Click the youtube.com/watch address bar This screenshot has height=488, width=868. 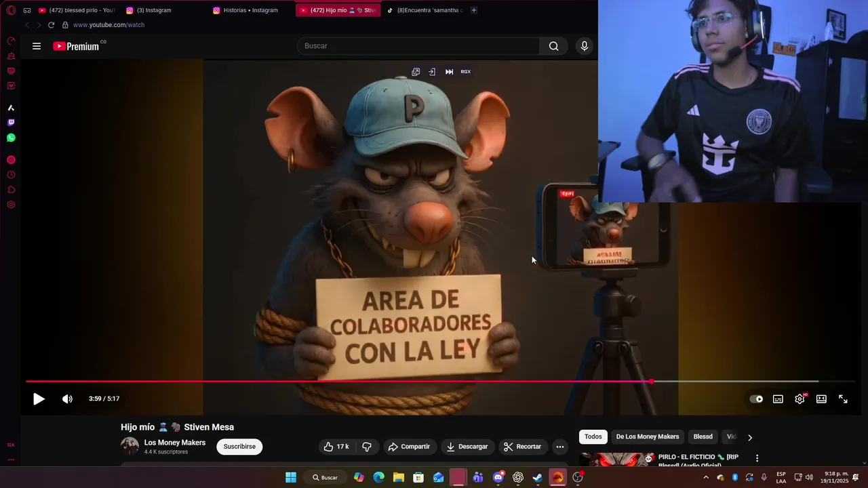(108, 25)
